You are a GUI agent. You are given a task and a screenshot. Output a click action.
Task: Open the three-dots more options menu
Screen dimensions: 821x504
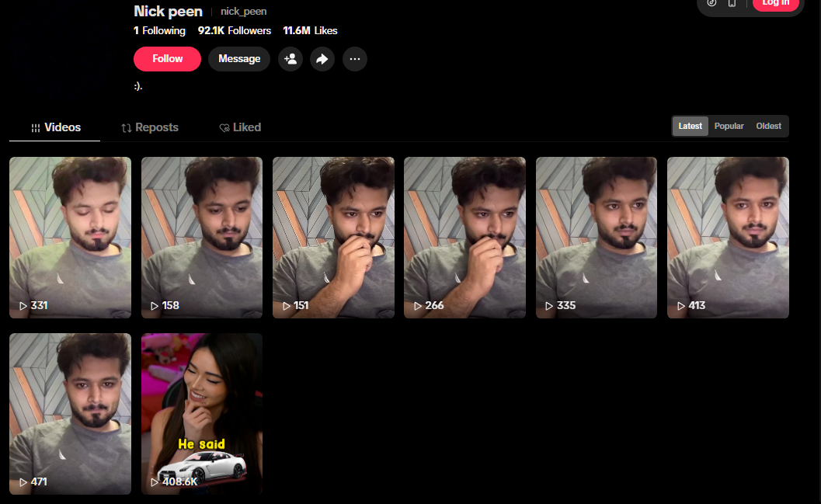(x=355, y=59)
